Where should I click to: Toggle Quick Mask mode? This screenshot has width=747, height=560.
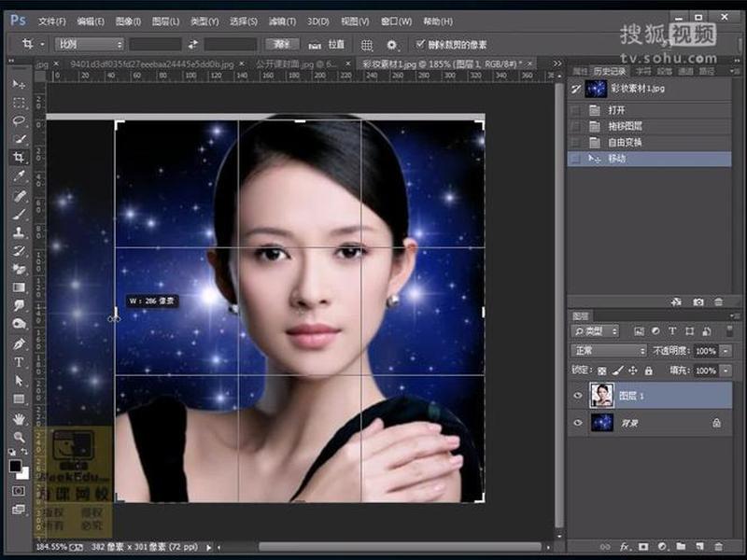pos(19,491)
